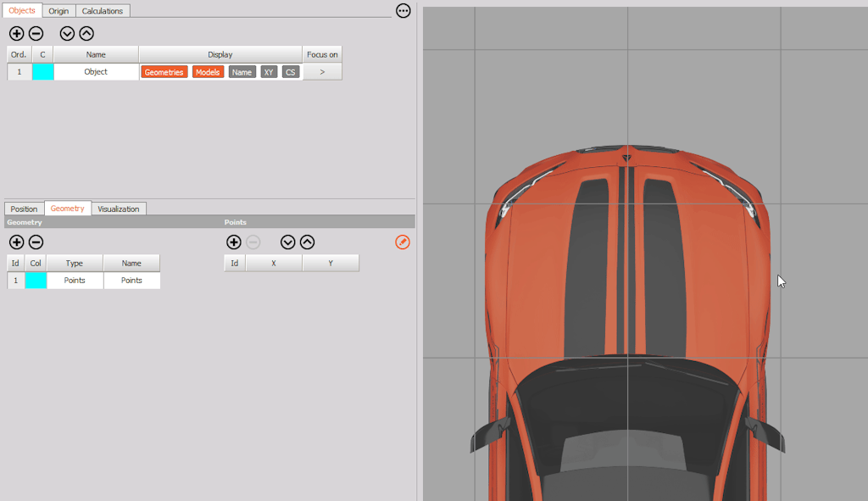Enable the CS display toggle

tap(290, 72)
